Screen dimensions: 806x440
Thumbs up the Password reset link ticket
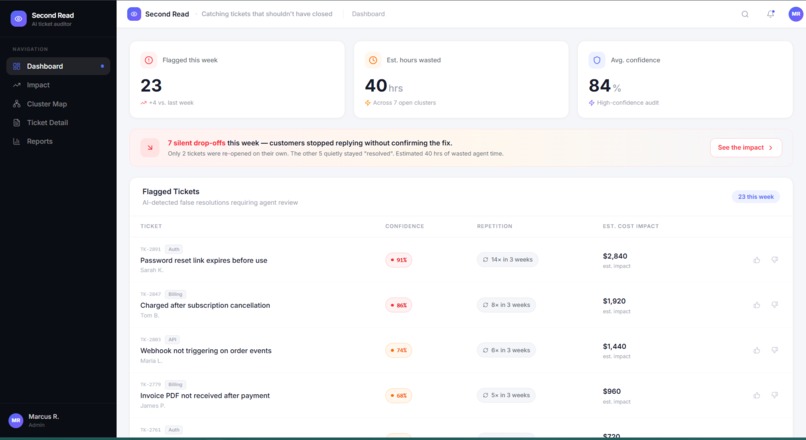click(757, 260)
